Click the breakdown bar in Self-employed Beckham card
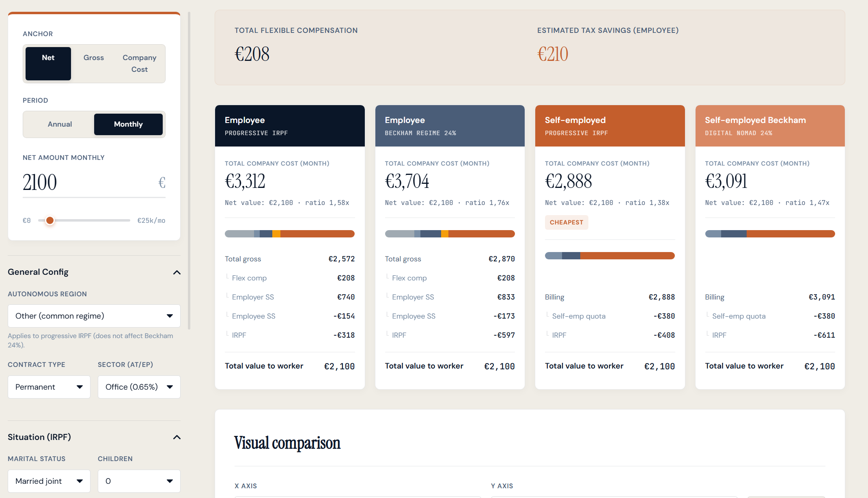868x498 pixels. click(770, 234)
